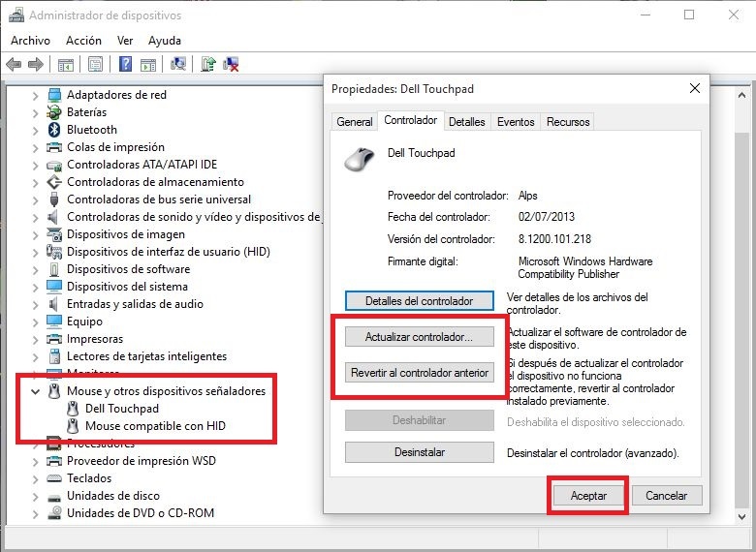This screenshot has width=756, height=552.
Task: Click the Bluetooth logo icon in tree
Action: 54,130
